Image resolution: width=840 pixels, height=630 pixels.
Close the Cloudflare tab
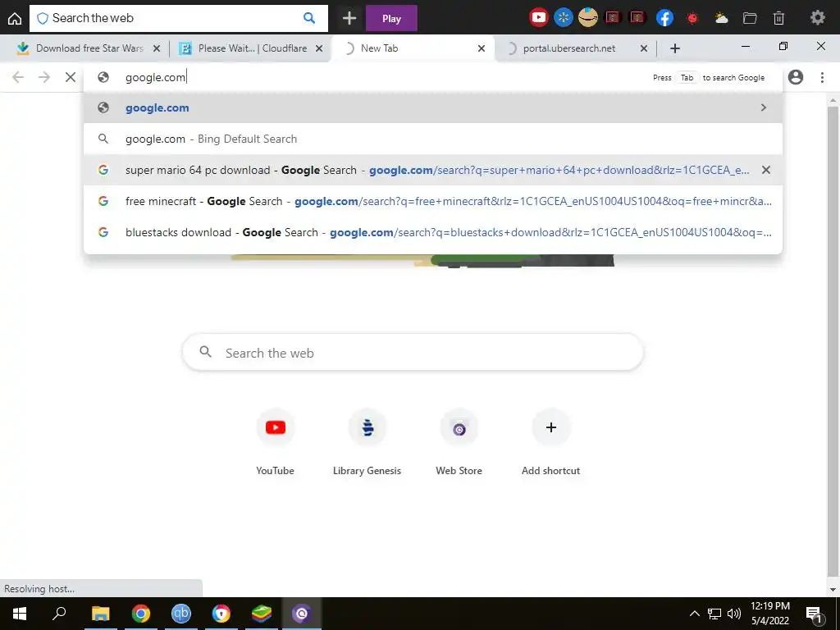pyautogui.click(x=319, y=48)
